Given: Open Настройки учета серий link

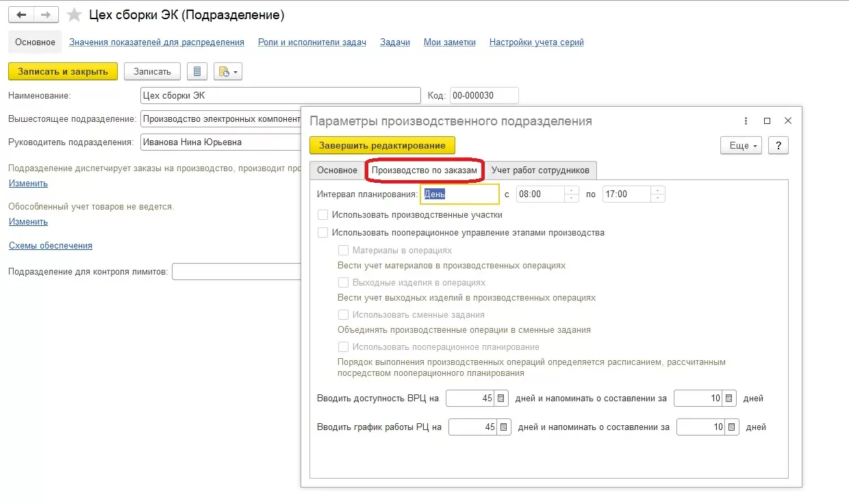Looking at the screenshot, I should click(537, 42).
